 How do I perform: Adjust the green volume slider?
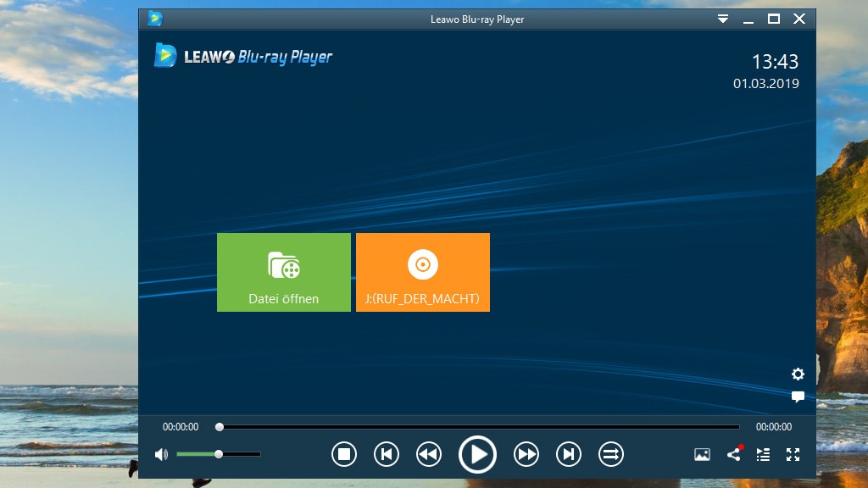coord(218,454)
